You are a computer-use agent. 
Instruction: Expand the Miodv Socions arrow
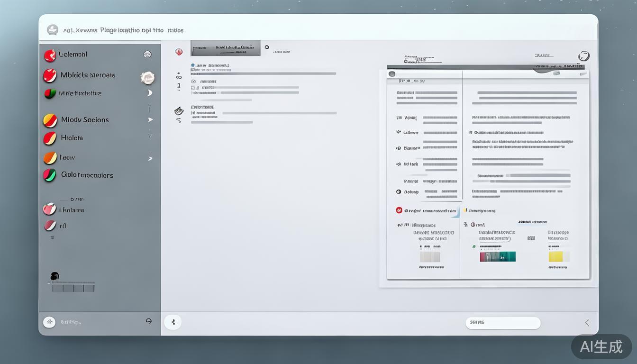pos(150,120)
